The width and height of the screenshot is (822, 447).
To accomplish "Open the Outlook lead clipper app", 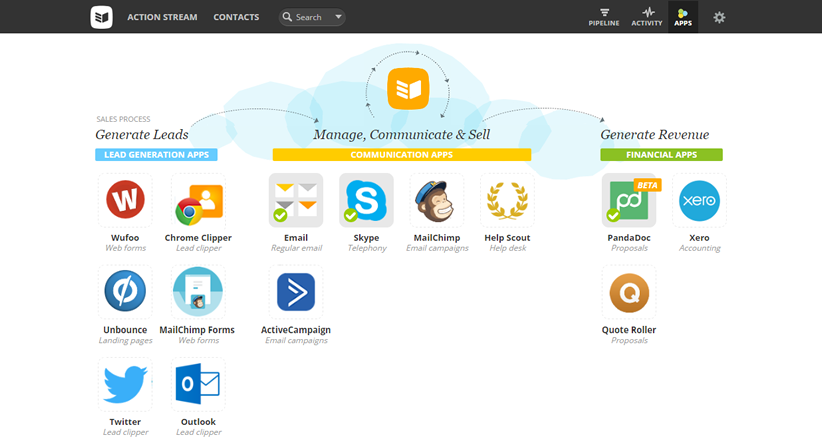I will (x=198, y=384).
